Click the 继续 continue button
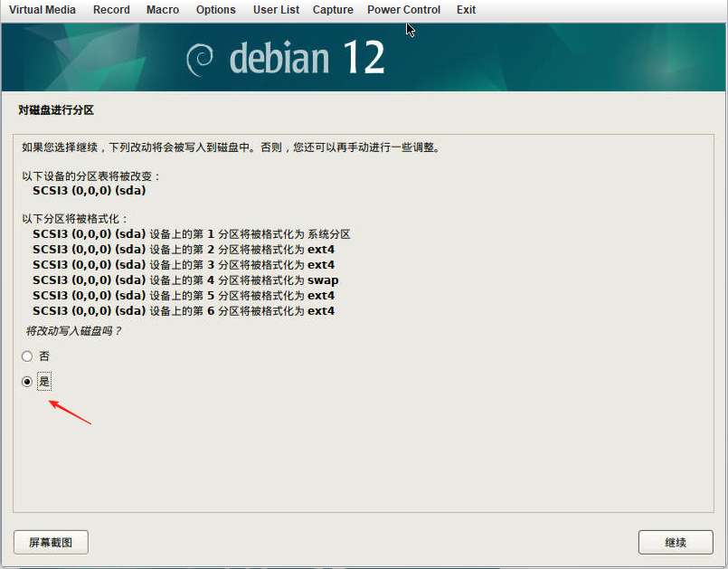This screenshot has height=569, width=728. (x=676, y=542)
